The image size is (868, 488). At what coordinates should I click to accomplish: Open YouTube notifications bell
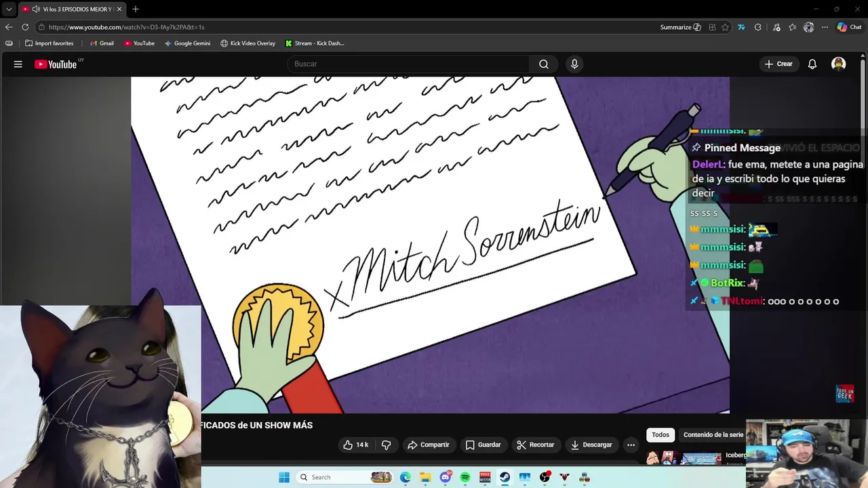pyautogui.click(x=812, y=64)
